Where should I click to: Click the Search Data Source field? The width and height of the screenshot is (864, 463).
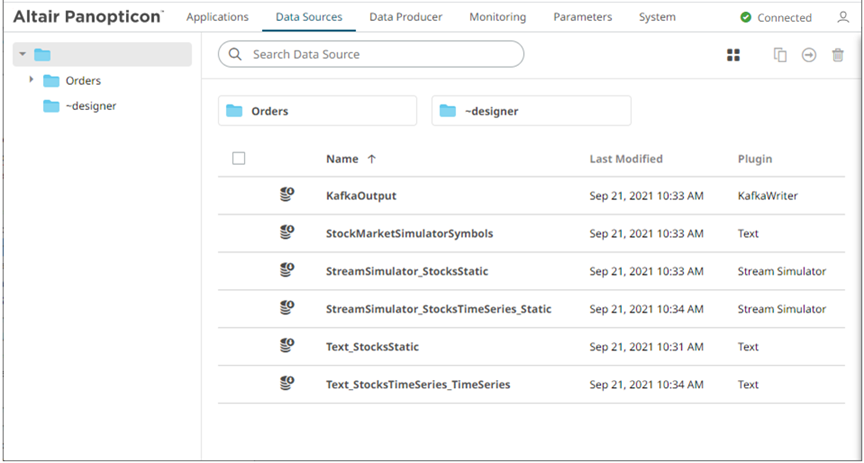pos(380,54)
